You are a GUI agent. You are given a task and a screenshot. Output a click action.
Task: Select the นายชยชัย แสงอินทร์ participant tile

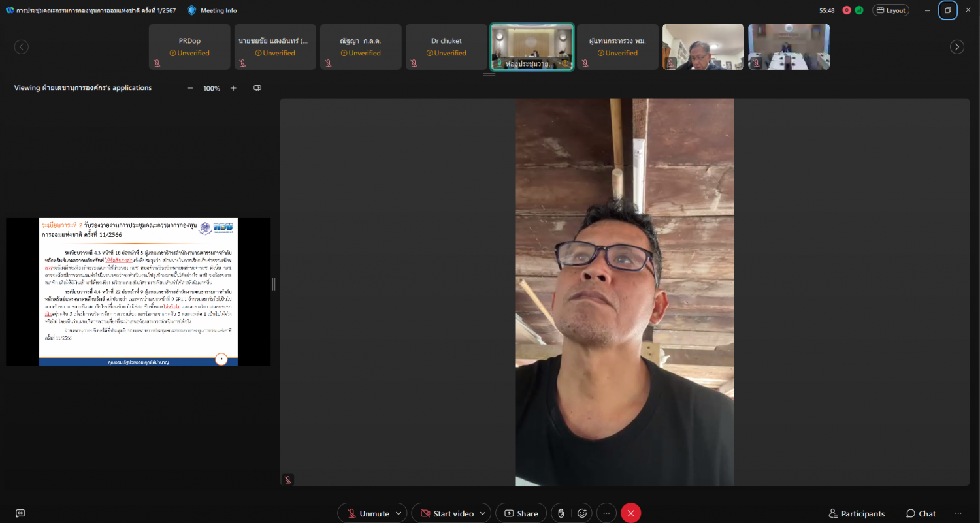[275, 47]
